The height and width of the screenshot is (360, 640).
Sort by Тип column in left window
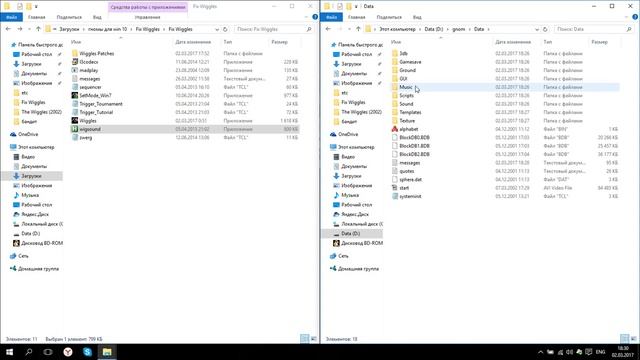tap(228, 42)
